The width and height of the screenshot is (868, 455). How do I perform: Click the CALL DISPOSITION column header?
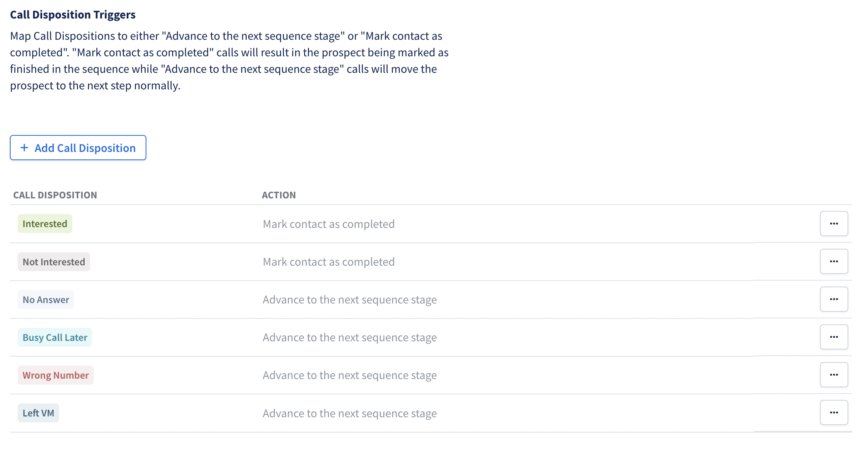[x=55, y=195]
